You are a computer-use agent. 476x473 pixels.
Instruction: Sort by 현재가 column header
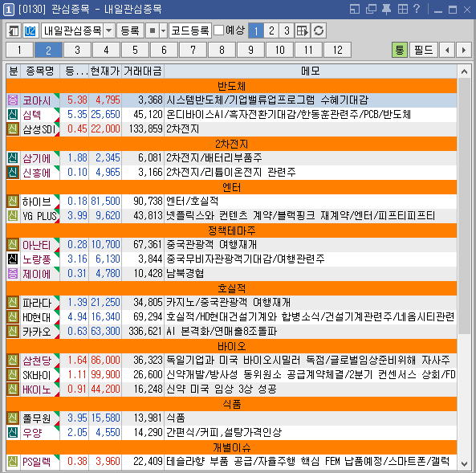coord(105,71)
